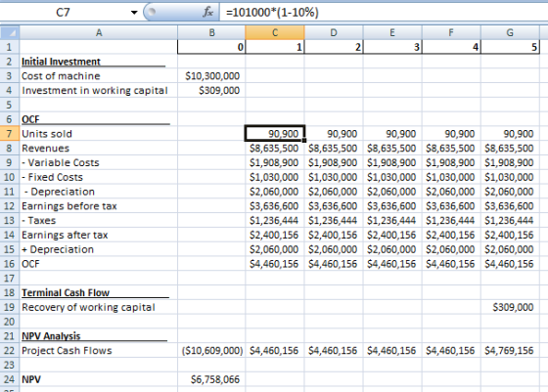Select year 0 cell in row 1
548x392 pixels.
[x=211, y=47]
